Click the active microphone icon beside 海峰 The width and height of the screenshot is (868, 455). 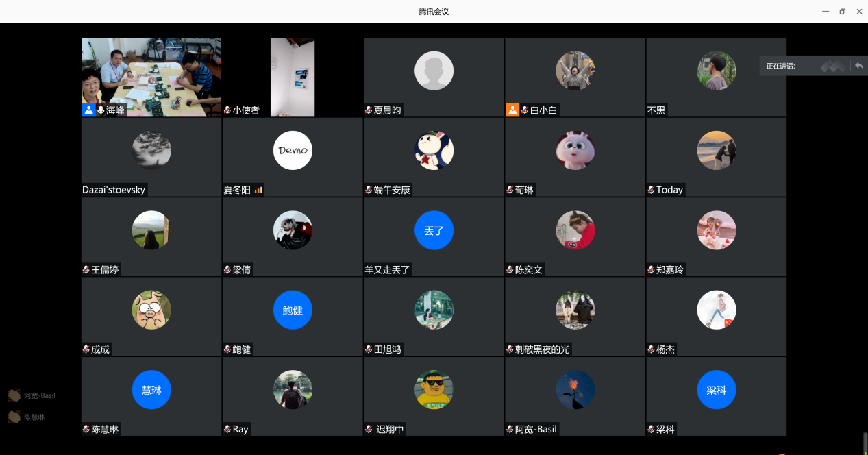[101, 110]
